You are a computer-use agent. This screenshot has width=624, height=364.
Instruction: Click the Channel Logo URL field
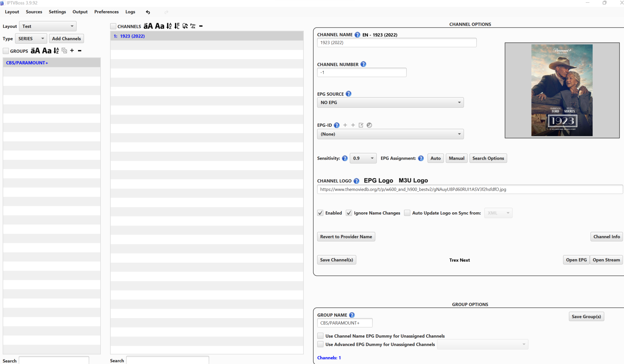469,189
